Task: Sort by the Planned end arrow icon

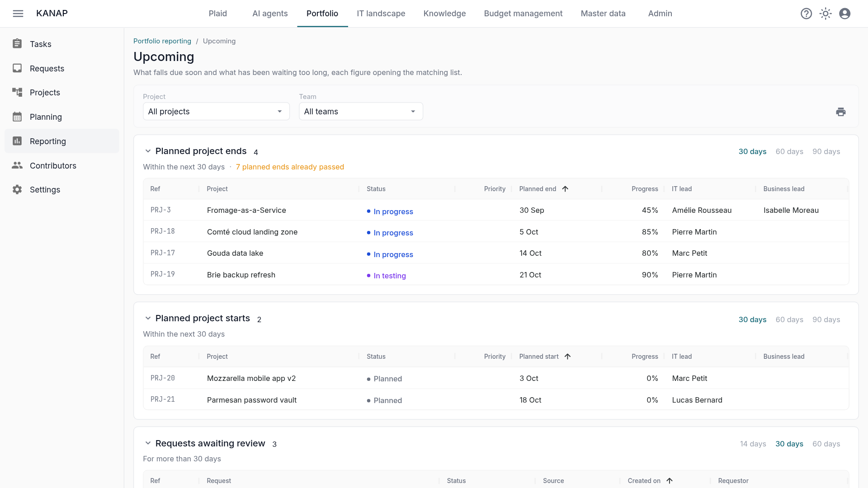Action: tap(565, 189)
